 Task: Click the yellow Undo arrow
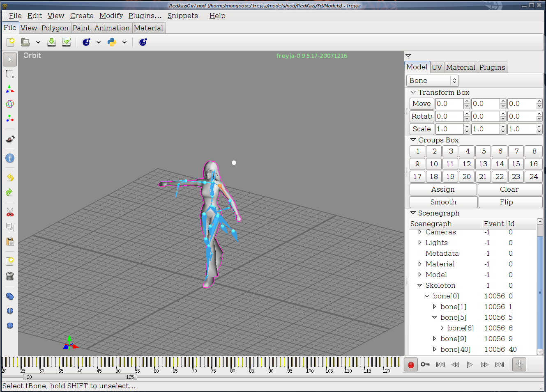[x=10, y=177]
